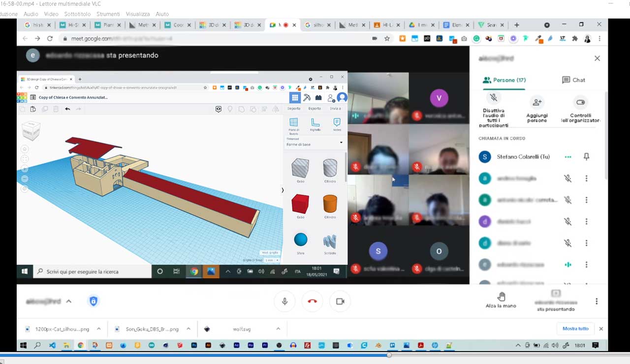Click Tinkercad paste clipboard icon
This screenshot has width=630, height=364.
pyautogui.click(x=33, y=109)
